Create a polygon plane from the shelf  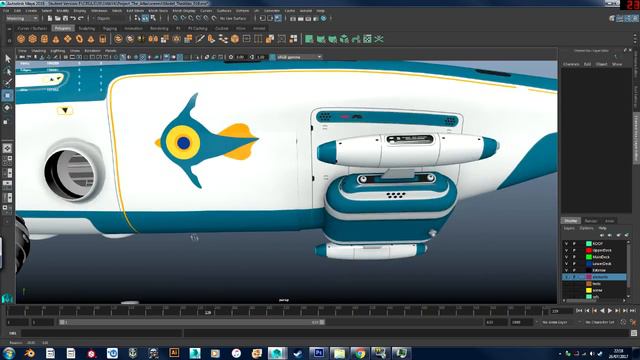click(x=67, y=39)
